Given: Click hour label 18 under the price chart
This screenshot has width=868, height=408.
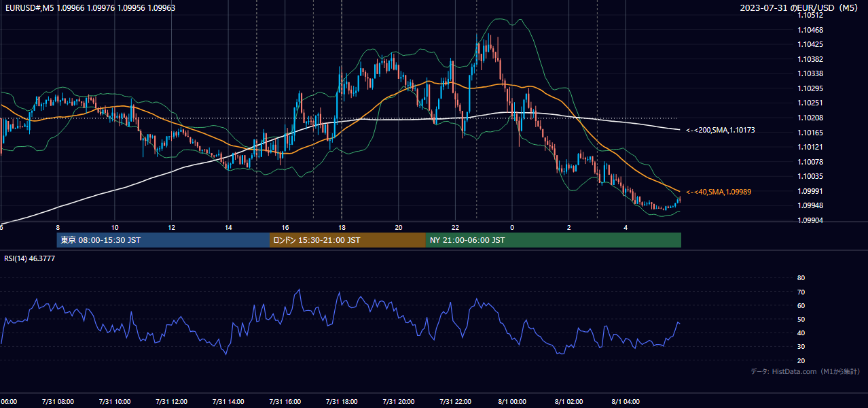Looking at the screenshot, I should click(x=342, y=227).
